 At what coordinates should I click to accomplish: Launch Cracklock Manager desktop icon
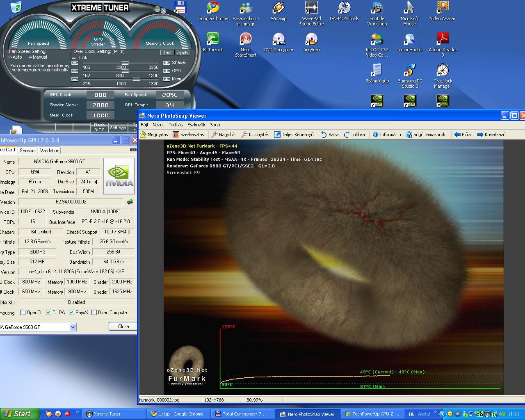pyautogui.click(x=443, y=76)
